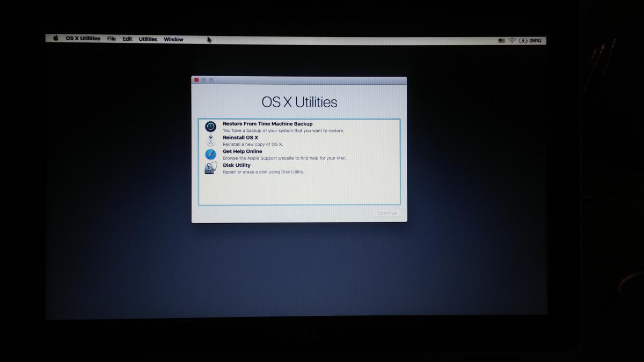644x362 pixels.
Task: Expand the Utilities menu in menu bar
Action: point(148,39)
